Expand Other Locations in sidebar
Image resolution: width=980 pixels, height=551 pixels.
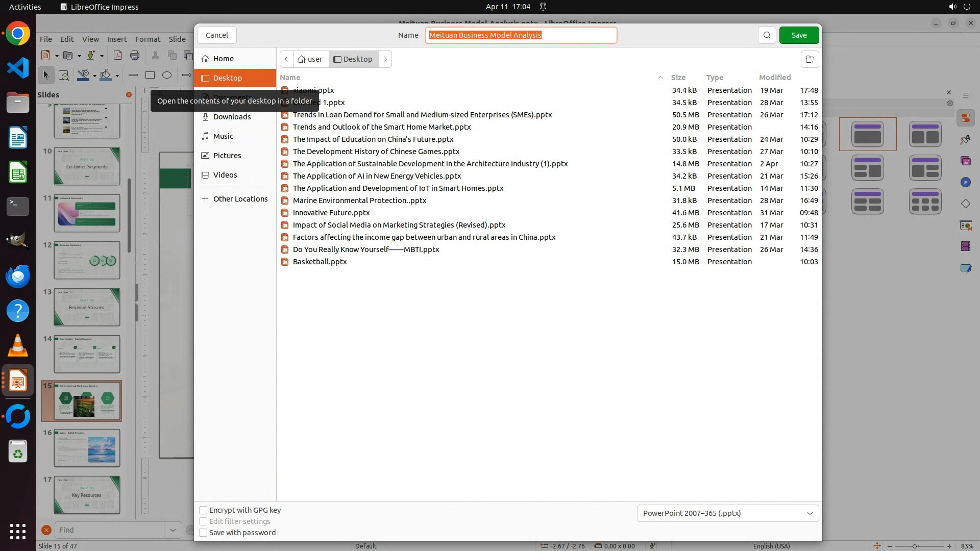[x=240, y=199]
